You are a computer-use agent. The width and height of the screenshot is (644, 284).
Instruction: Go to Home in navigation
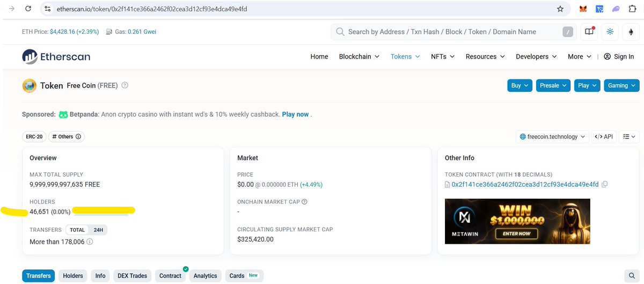pos(319,56)
